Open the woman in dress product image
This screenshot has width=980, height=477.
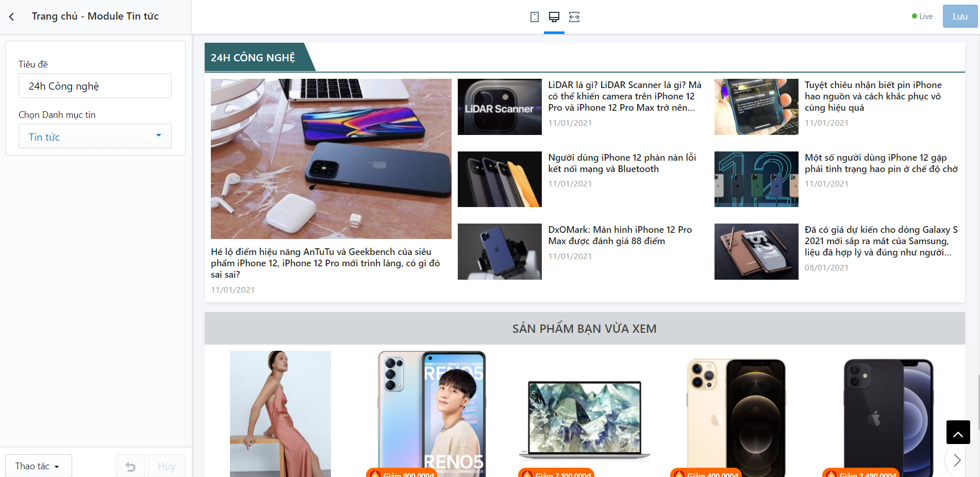280,414
